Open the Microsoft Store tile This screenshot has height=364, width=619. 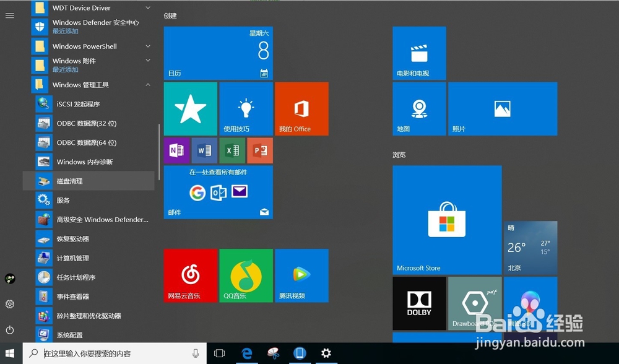pyautogui.click(x=447, y=220)
